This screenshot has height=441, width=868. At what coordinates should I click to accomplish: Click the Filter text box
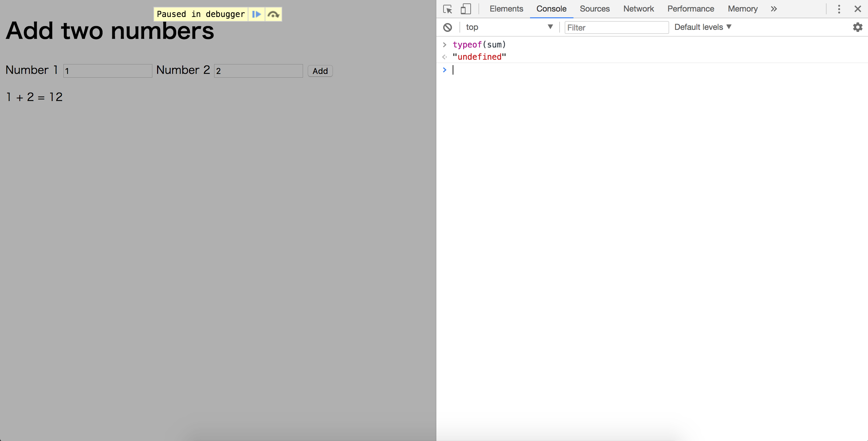coord(616,27)
